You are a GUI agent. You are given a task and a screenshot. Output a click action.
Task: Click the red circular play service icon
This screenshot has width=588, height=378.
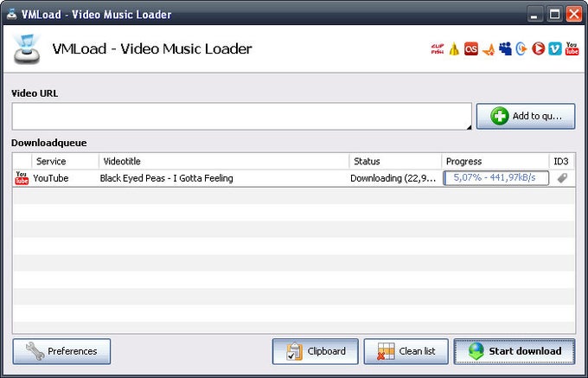click(538, 48)
